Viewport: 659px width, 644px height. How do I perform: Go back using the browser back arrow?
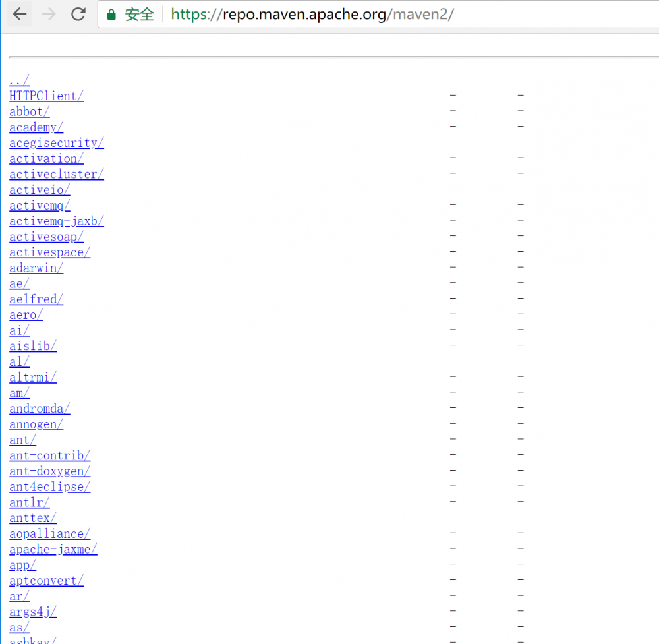coord(20,15)
